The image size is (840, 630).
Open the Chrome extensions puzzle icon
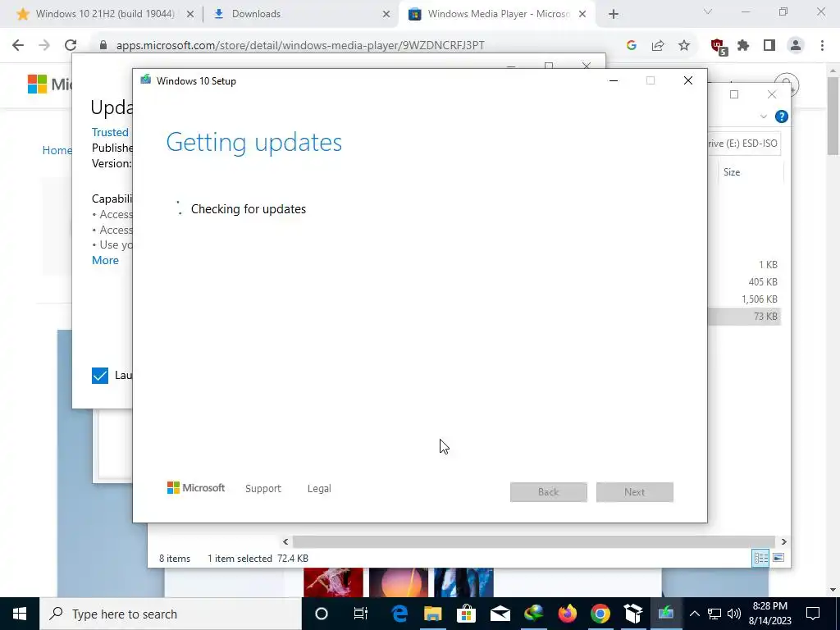[x=743, y=46]
